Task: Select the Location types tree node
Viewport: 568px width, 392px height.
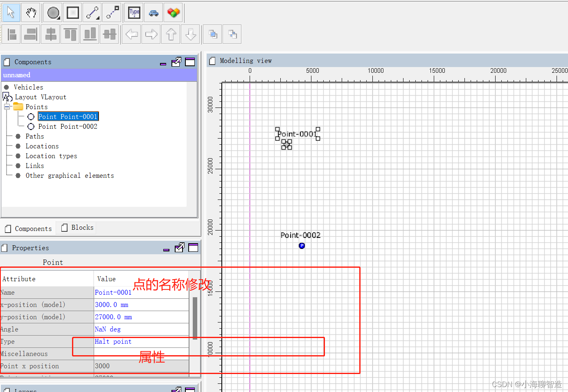Action: [x=51, y=156]
